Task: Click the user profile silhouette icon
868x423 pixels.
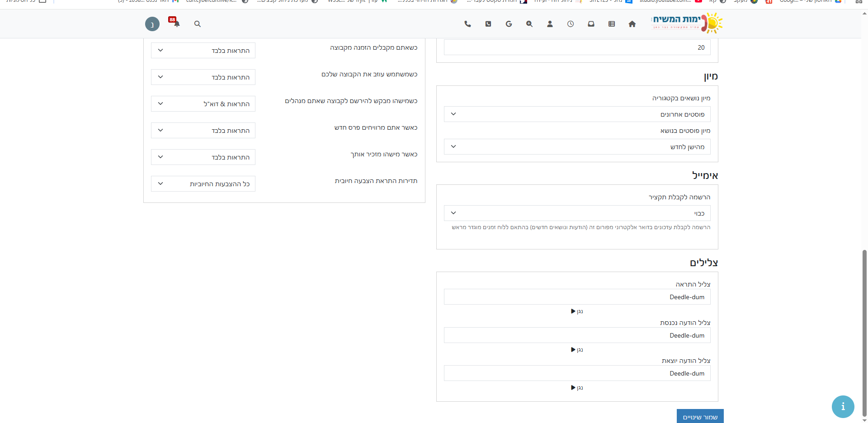Action: pyautogui.click(x=550, y=24)
